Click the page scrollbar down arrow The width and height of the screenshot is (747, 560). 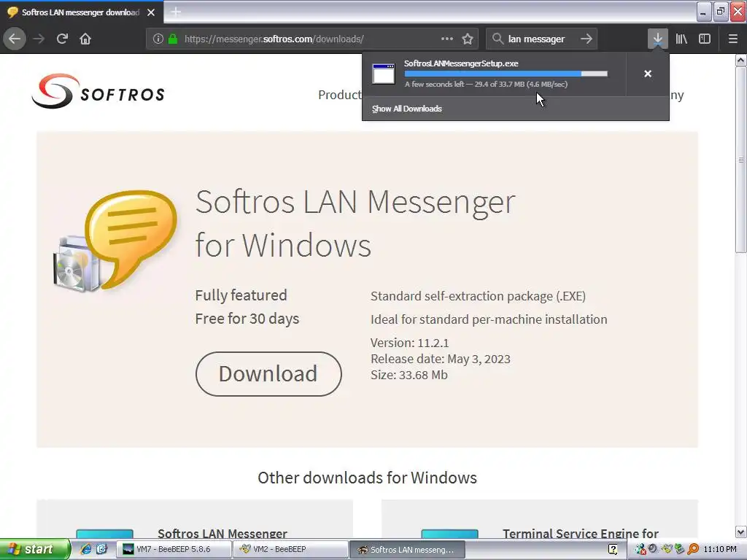[741, 532]
